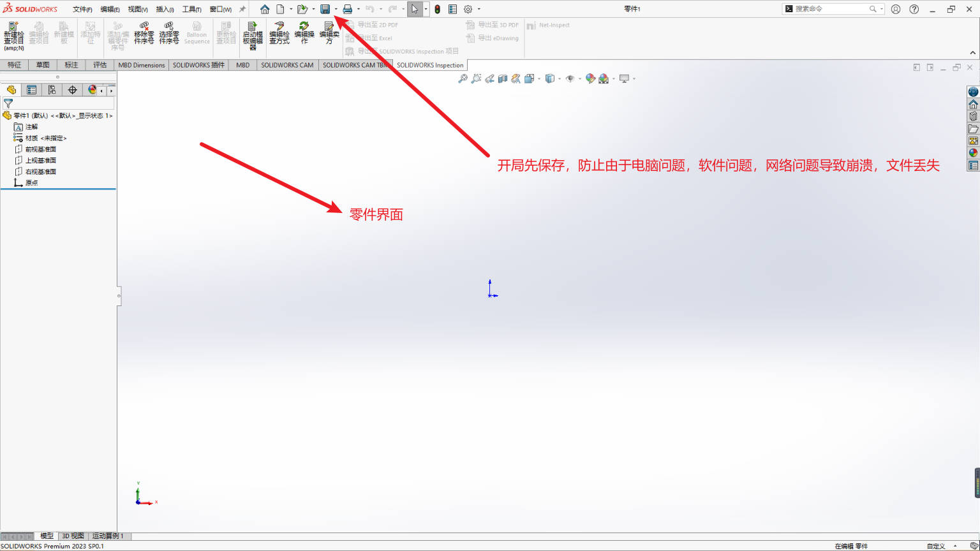Switch to DimXpertManager crosshair tab

pyautogui.click(x=72, y=90)
